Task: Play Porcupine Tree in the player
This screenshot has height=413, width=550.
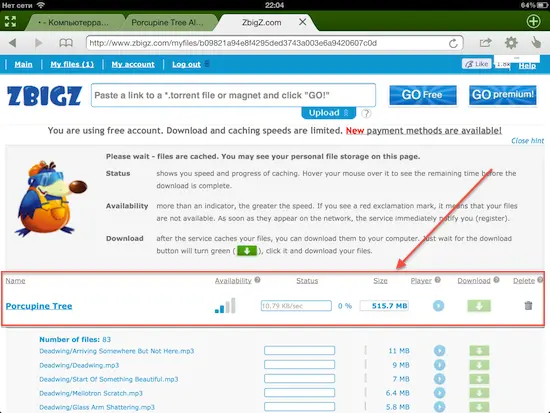Action: (x=438, y=306)
